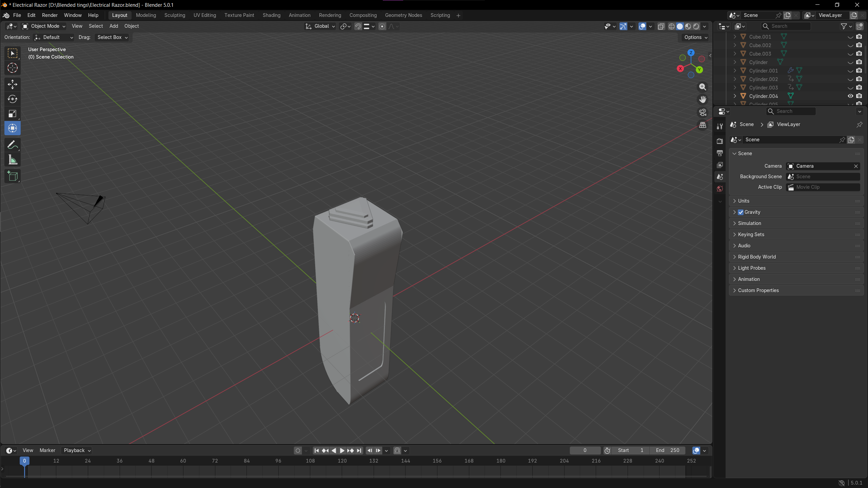
Task: Open the Object Mode dropdown
Action: [44, 26]
